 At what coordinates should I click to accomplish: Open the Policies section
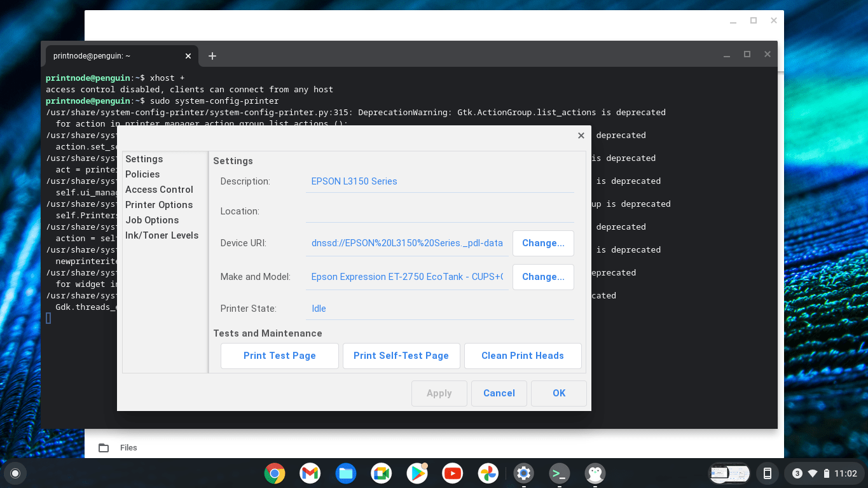pyautogui.click(x=142, y=174)
